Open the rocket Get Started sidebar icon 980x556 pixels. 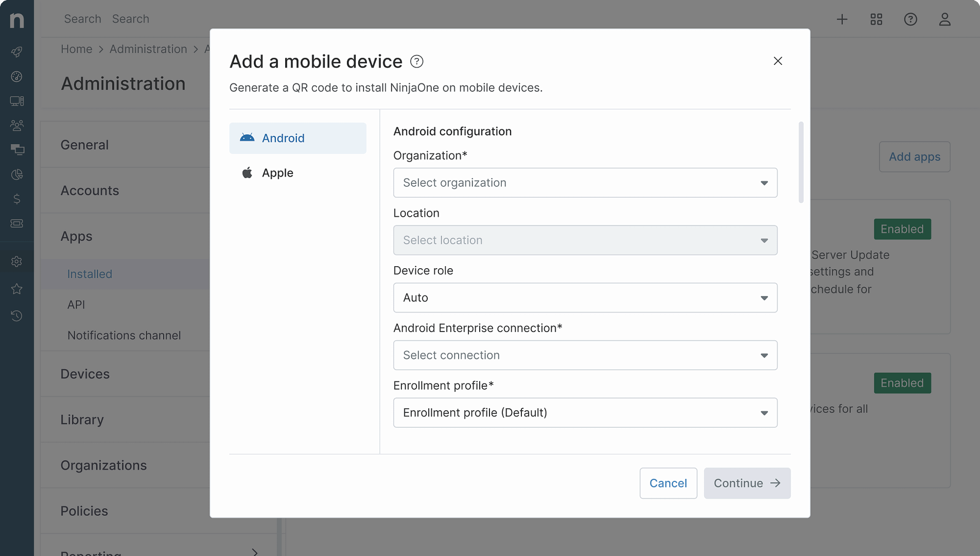[x=17, y=52]
